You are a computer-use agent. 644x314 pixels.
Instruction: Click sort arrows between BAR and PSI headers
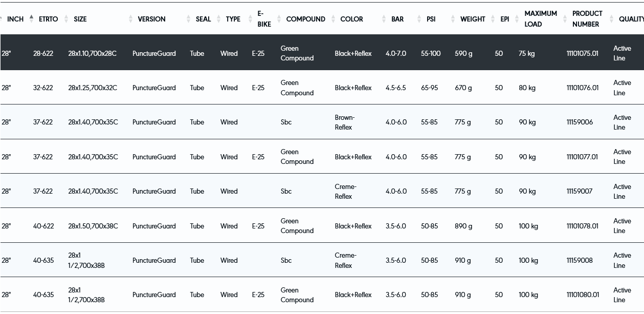(418, 19)
